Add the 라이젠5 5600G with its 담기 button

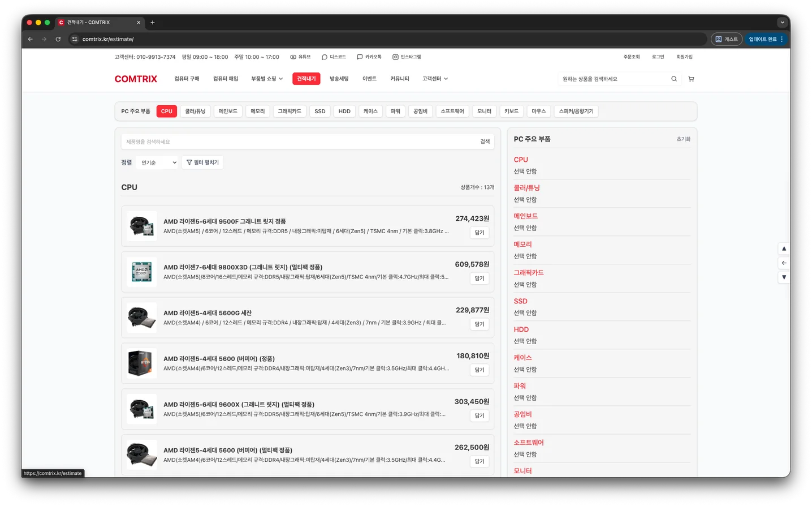click(480, 324)
